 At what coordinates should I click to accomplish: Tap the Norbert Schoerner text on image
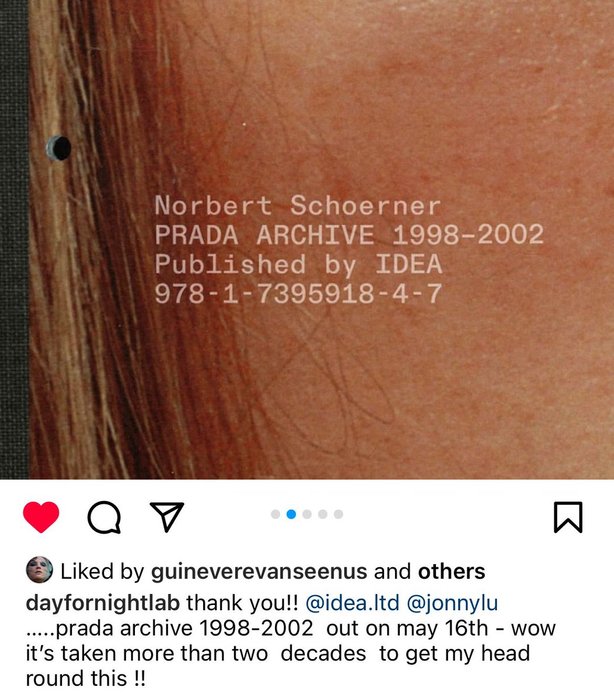coord(298,206)
